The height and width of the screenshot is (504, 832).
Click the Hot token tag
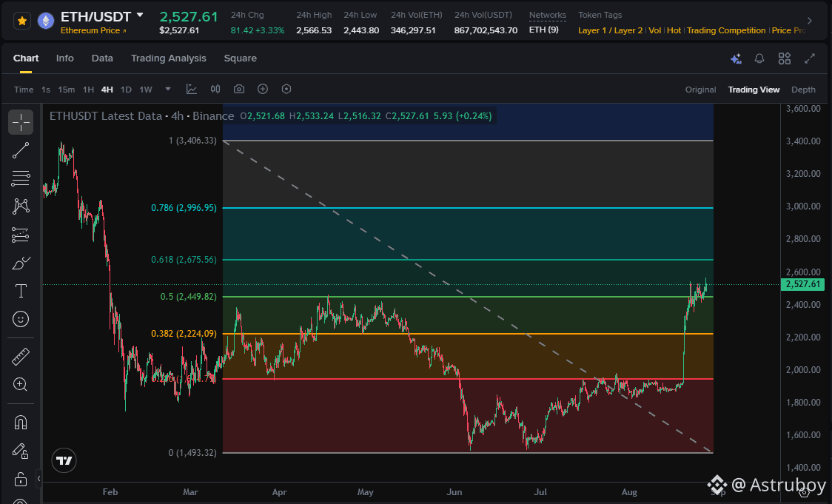pyautogui.click(x=674, y=31)
